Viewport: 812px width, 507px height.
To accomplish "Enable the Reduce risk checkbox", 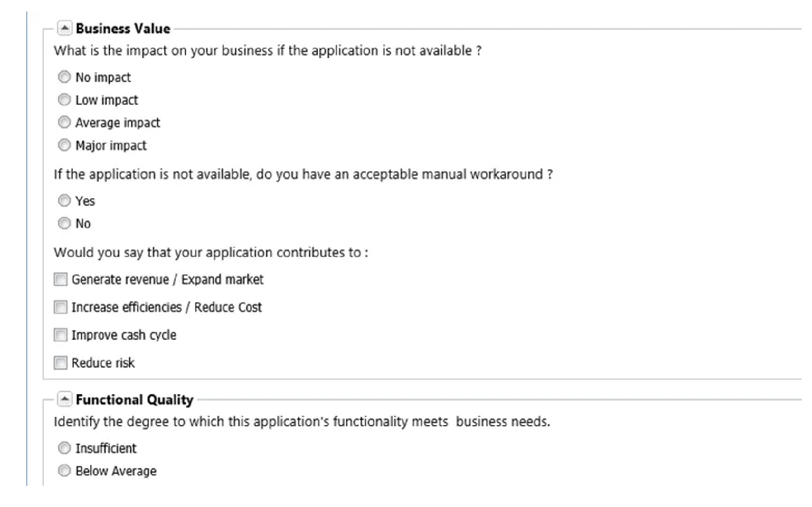I will click(x=60, y=363).
